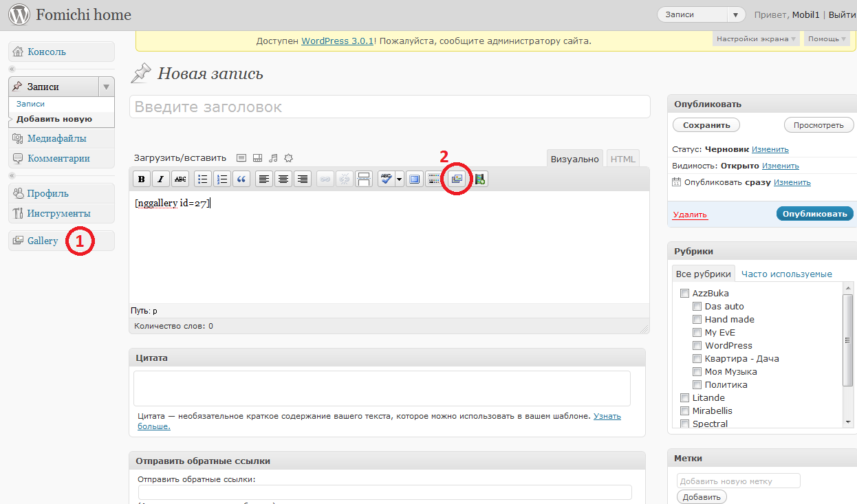This screenshot has height=504, width=857.
Task: Click the calendar icon beside publish time
Action: pos(677,182)
